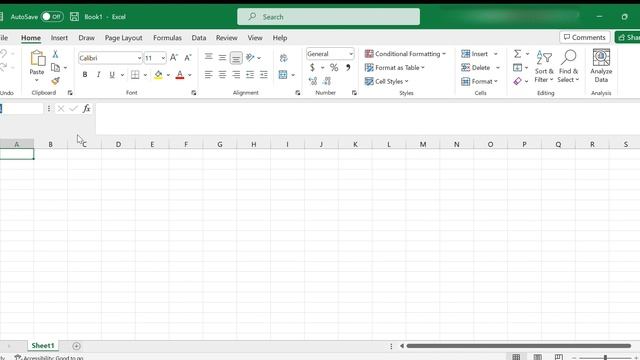
Task: Click the Fill down icon
Action: click(x=517, y=68)
